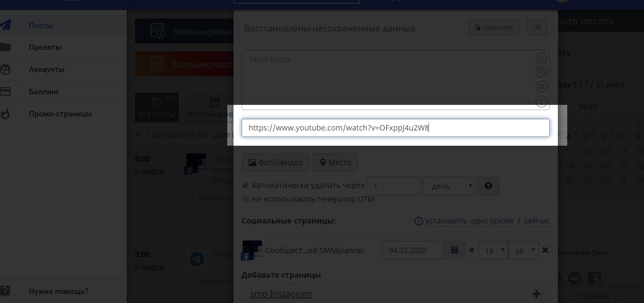644x303 pixels.
Task: Click the credit card icon beside Биллинг
Action: pyautogui.click(x=5, y=91)
